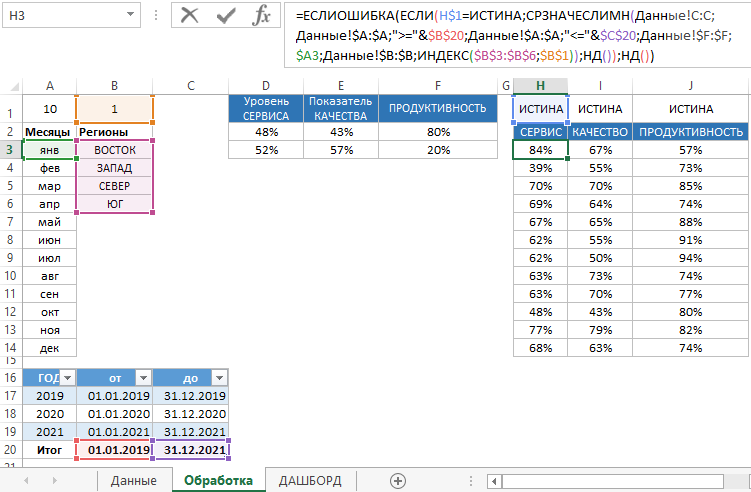The width and height of the screenshot is (751, 492).
Task: Expand the 'до' column filter dropdown
Action: coord(219,377)
